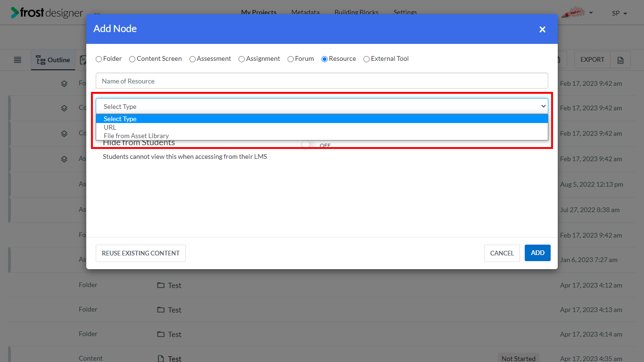This screenshot has width=644, height=362.
Task: Click the document icon beside Export
Action: click(620, 60)
